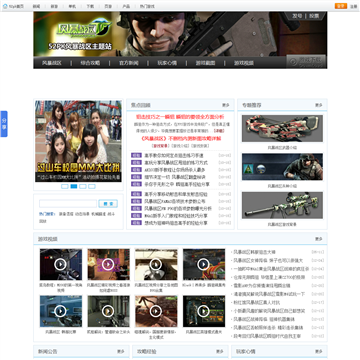Open the More link in the 专题推荐 panel

(x=319, y=105)
